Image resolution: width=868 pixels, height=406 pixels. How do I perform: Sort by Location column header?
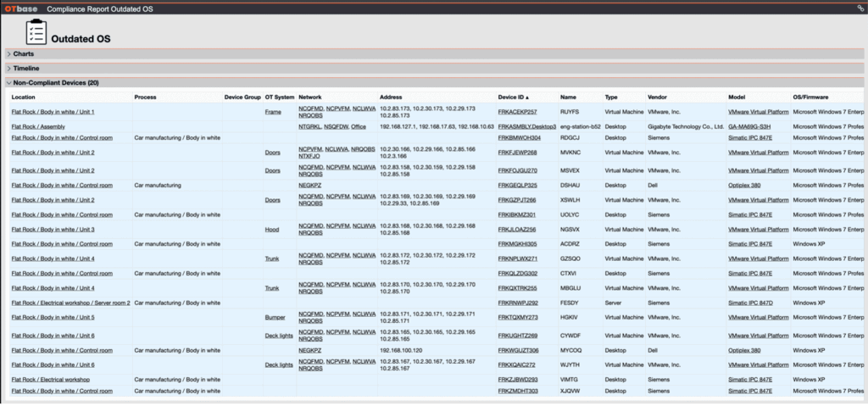(23, 97)
